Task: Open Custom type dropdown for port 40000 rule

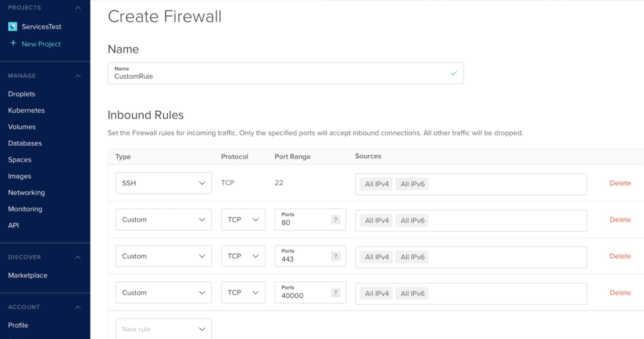Action: coord(164,293)
